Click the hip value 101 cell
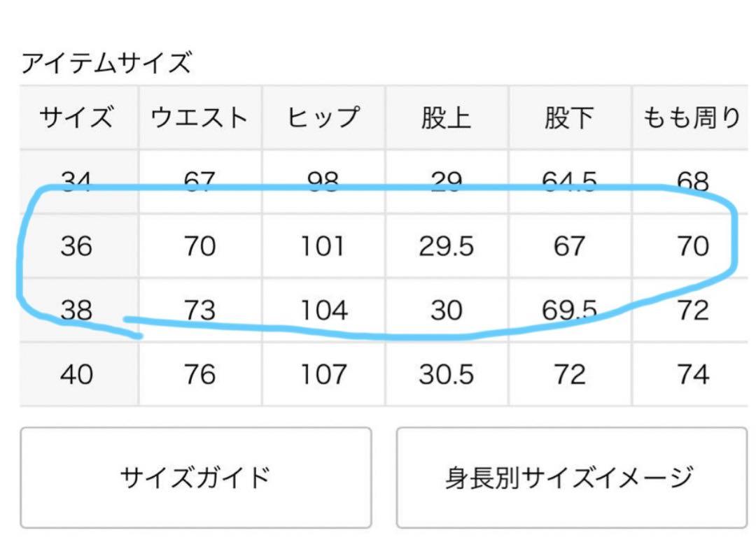Viewport: 756px width, 542px height. [x=323, y=245]
